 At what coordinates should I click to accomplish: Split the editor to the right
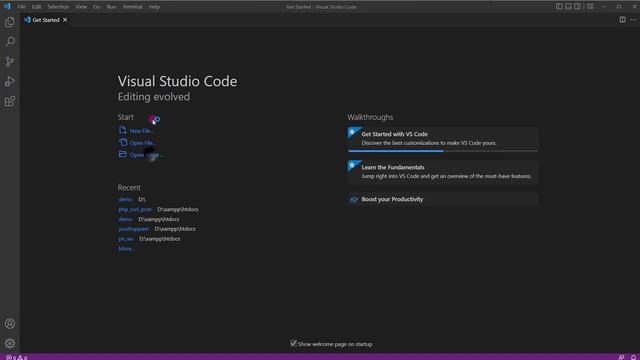click(x=622, y=20)
